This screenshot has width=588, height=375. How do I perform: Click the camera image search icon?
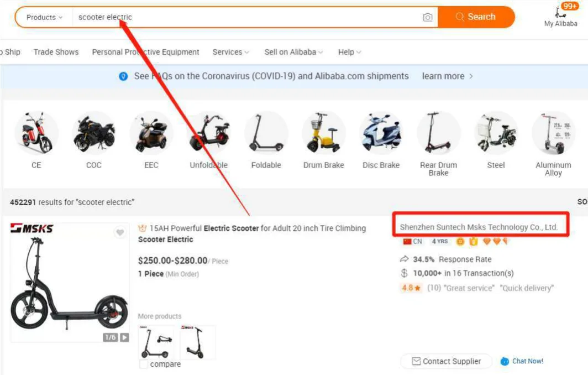[x=428, y=17]
